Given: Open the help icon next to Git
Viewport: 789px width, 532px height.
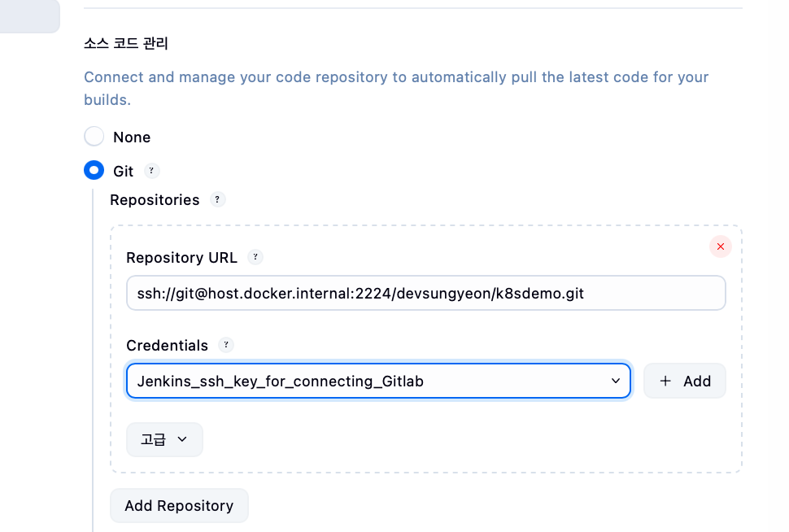Looking at the screenshot, I should [152, 171].
